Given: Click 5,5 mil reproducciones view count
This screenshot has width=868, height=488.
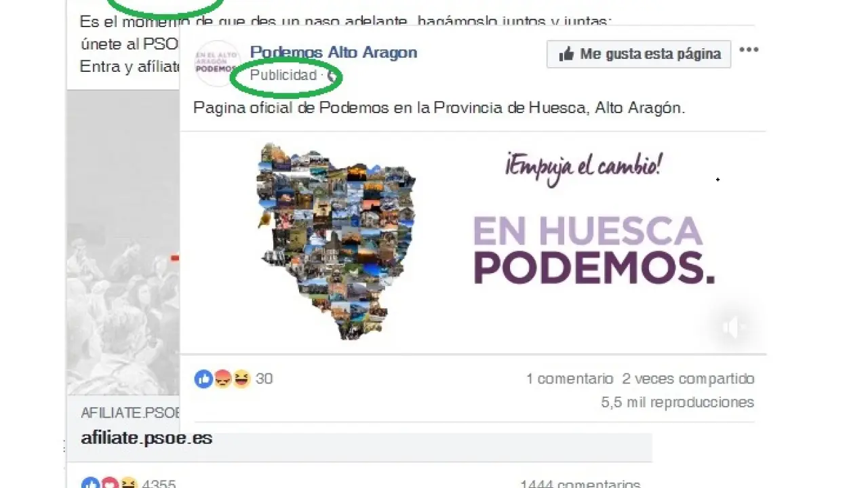Looking at the screenshot, I should [x=677, y=403].
